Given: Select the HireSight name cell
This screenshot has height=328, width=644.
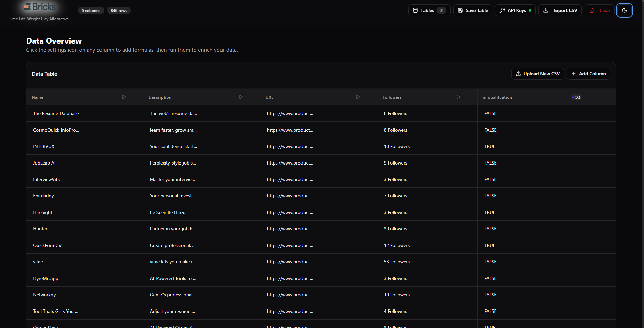Looking at the screenshot, I should pyautogui.click(x=43, y=212).
